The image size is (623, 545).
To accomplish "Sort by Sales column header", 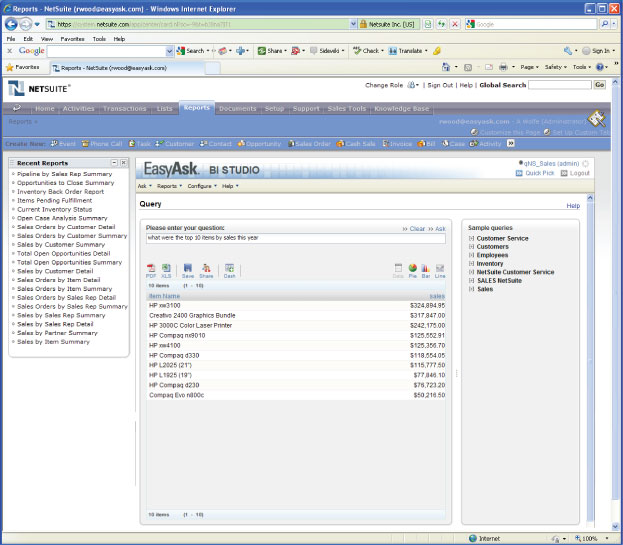I will click(x=437, y=296).
